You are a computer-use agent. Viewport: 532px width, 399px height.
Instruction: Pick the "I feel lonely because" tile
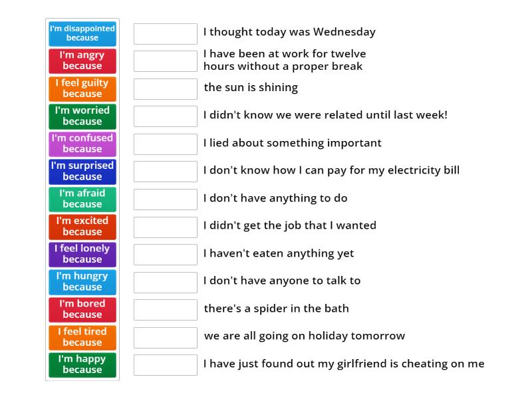82,254
